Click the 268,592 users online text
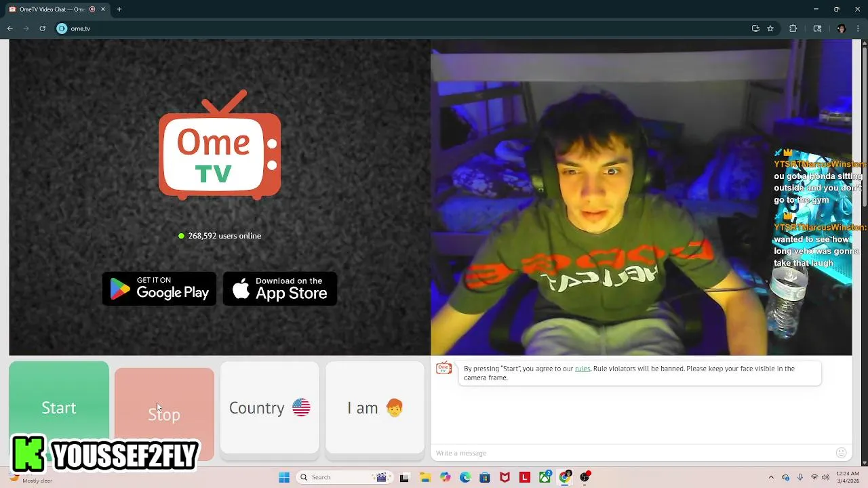 tap(224, 236)
